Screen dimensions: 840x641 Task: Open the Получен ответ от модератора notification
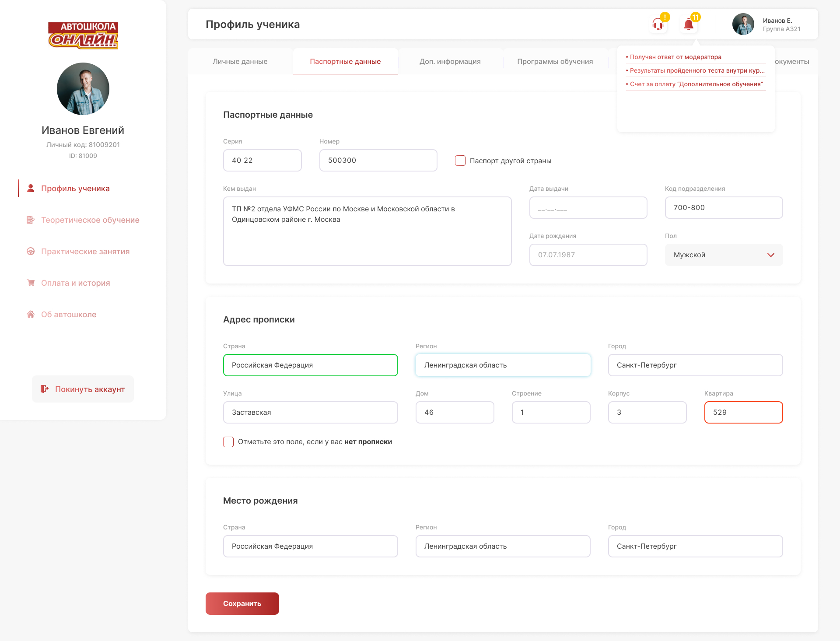tap(675, 57)
